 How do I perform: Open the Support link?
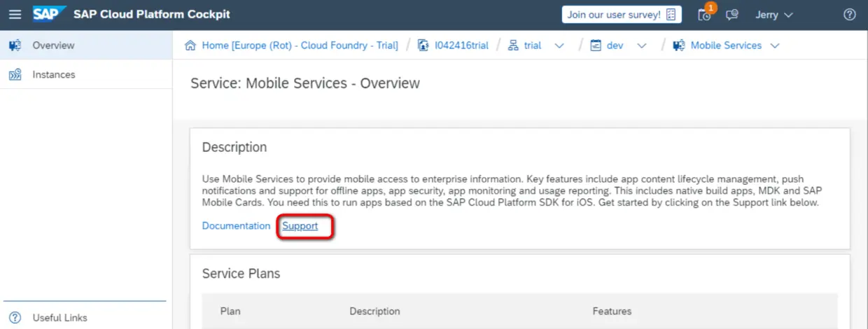[300, 226]
